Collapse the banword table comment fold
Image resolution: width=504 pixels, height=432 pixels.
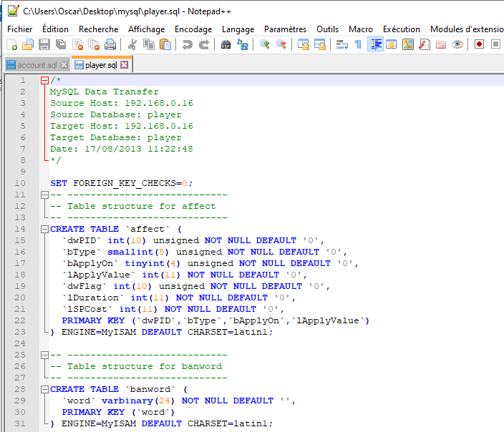(x=44, y=355)
